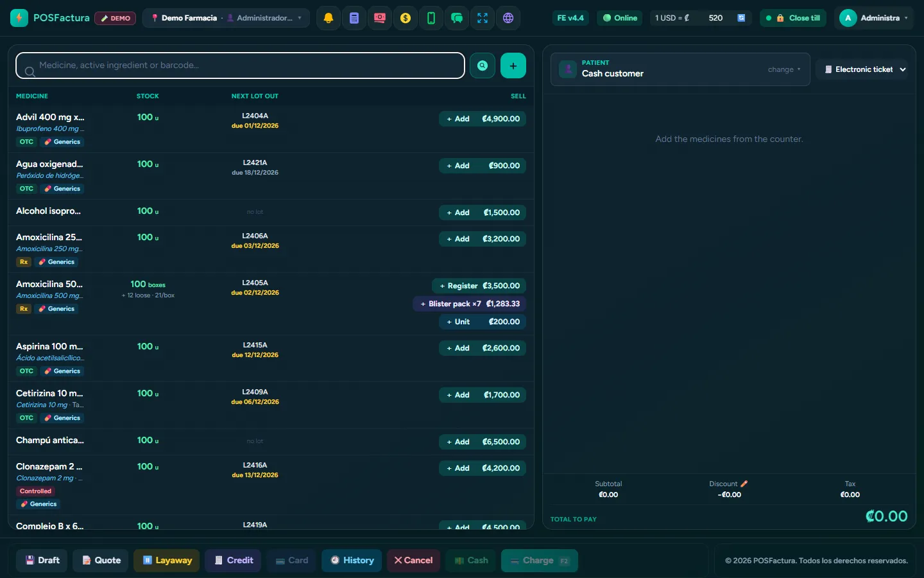Open the chat messages icon

click(x=457, y=18)
